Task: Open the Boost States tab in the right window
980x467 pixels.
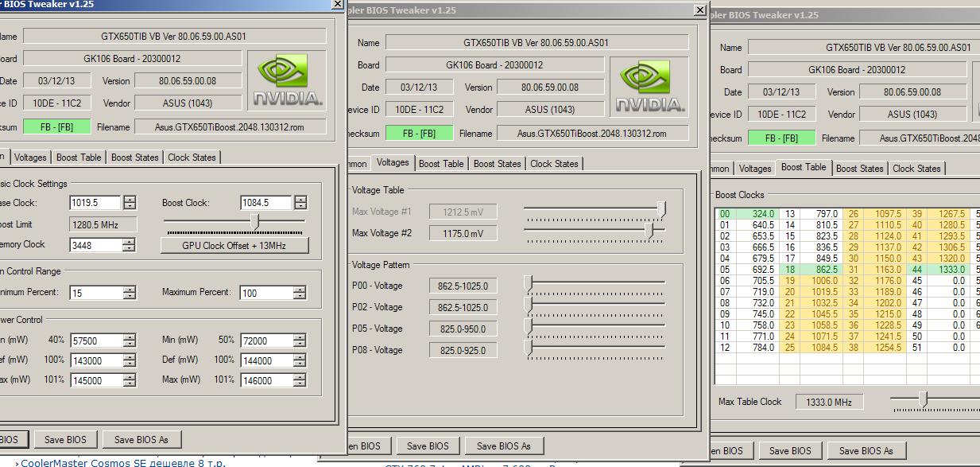Action: click(860, 169)
